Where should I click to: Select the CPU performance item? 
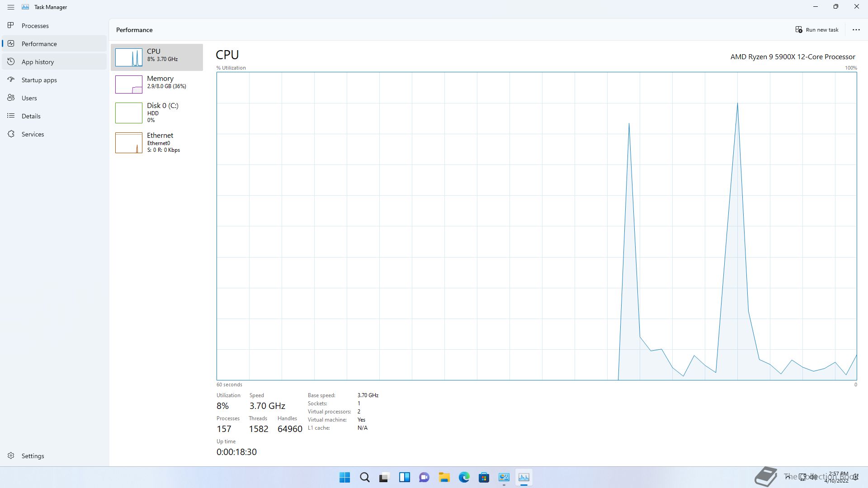click(157, 57)
